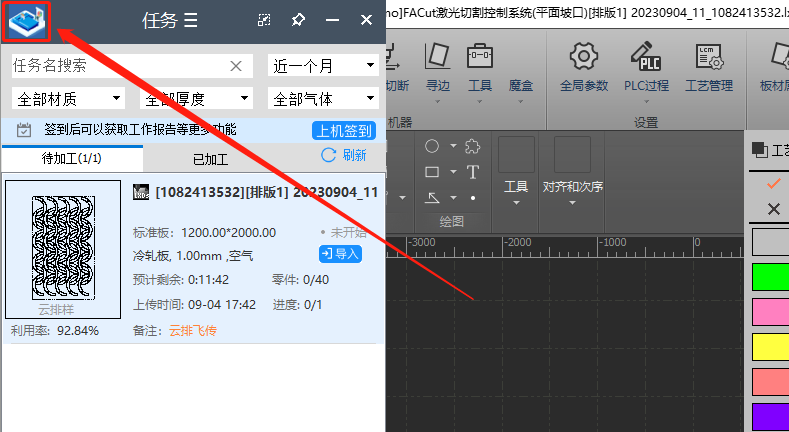789x432 pixels.
Task: Open 全局参数 gear icon
Action: 584,56
